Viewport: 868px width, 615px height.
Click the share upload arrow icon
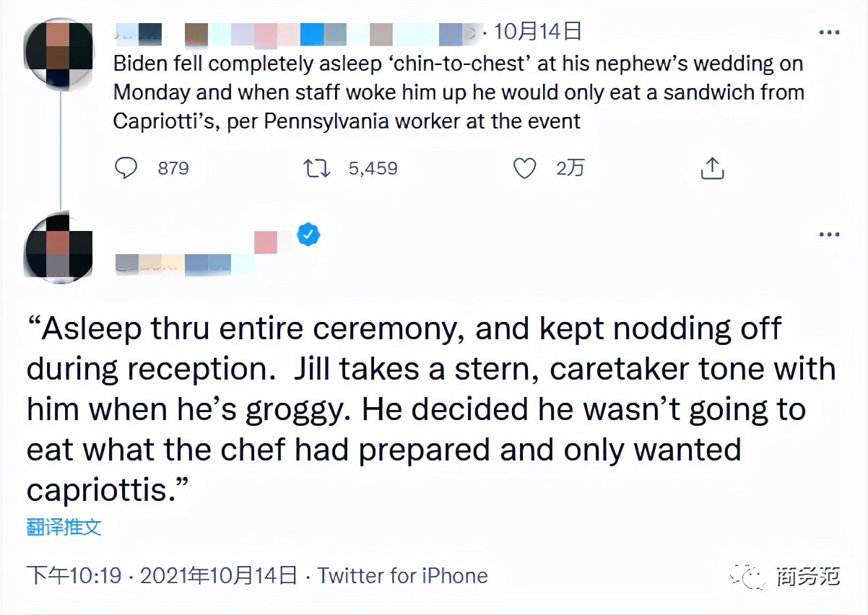(x=712, y=168)
